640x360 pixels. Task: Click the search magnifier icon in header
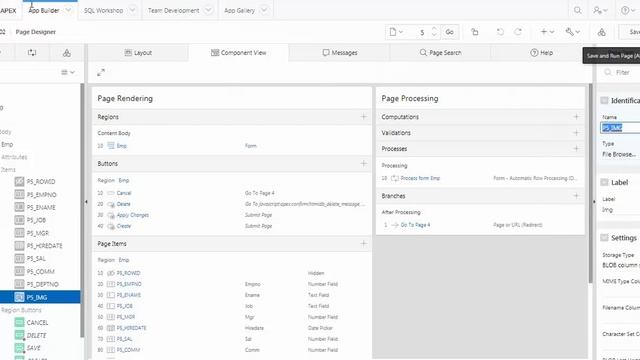tap(578, 10)
